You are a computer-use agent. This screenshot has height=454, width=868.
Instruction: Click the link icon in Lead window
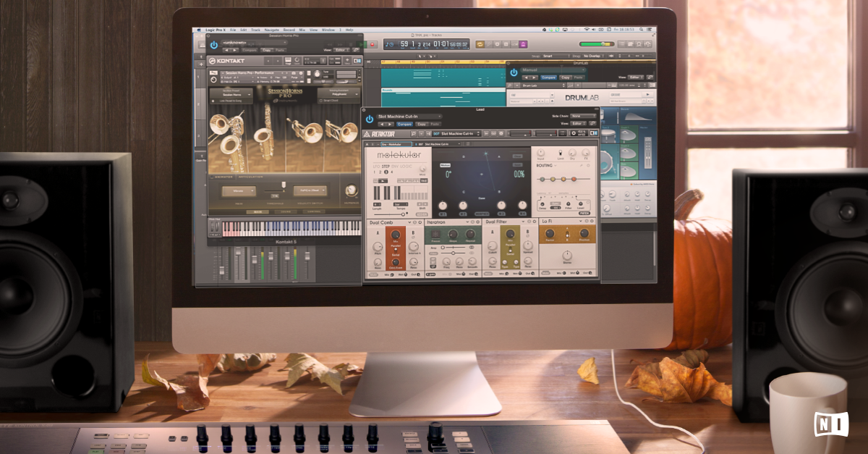point(592,123)
